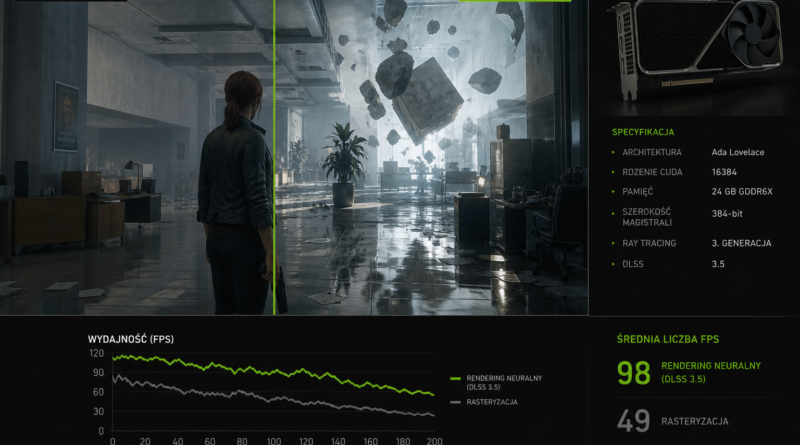The height and width of the screenshot is (445, 800).
Task: Select the SZEROKOŚĆ MAGISTRALI label
Action: [647, 217]
